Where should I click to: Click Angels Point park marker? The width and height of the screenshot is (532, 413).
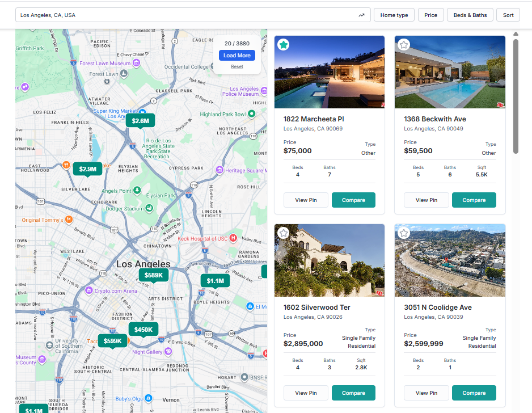point(137,191)
